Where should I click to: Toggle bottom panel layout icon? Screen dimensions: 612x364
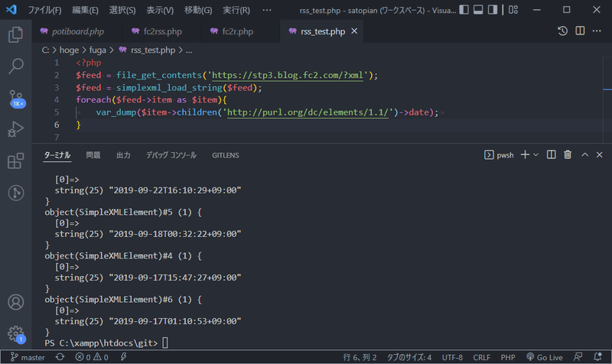pyautogui.click(x=478, y=10)
